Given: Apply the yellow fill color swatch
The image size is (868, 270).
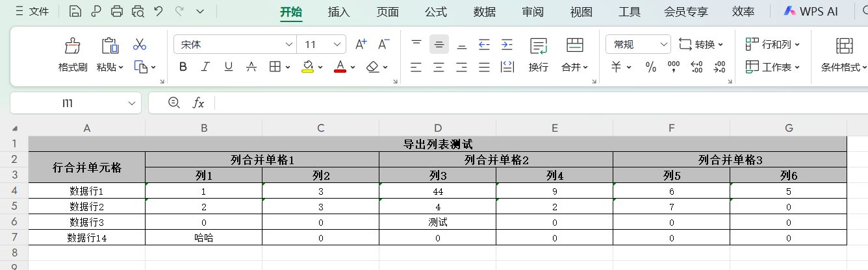Looking at the screenshot, I should pos(307,67).
